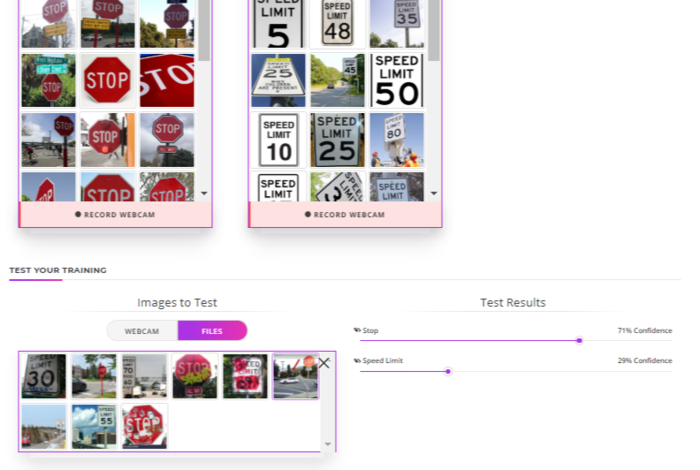Click the Speed Limit class label icon

(357, 361)
